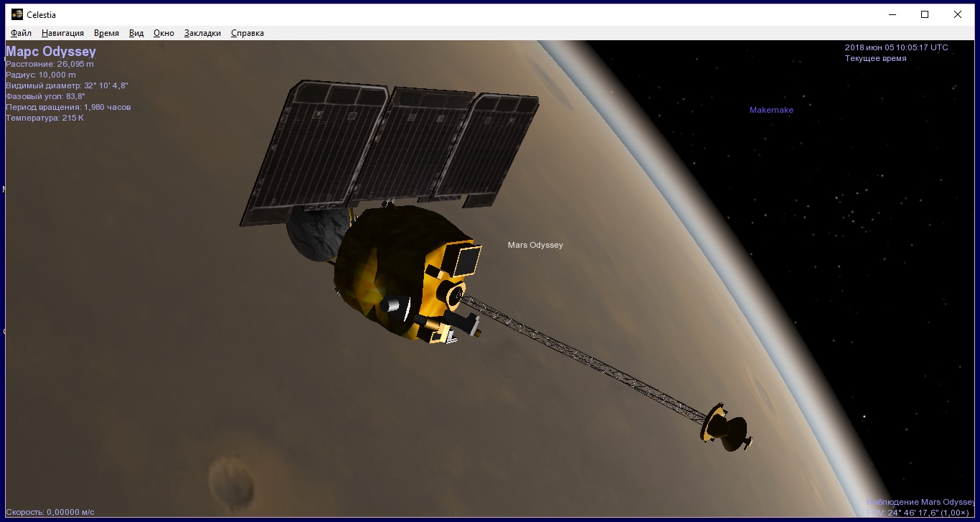Open the Навигация menu
Viewport: 980px width, 522px height.
(62, 33)
